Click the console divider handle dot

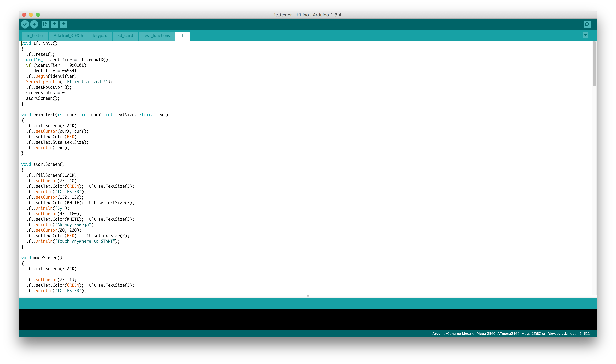click(x=308, y=296)
